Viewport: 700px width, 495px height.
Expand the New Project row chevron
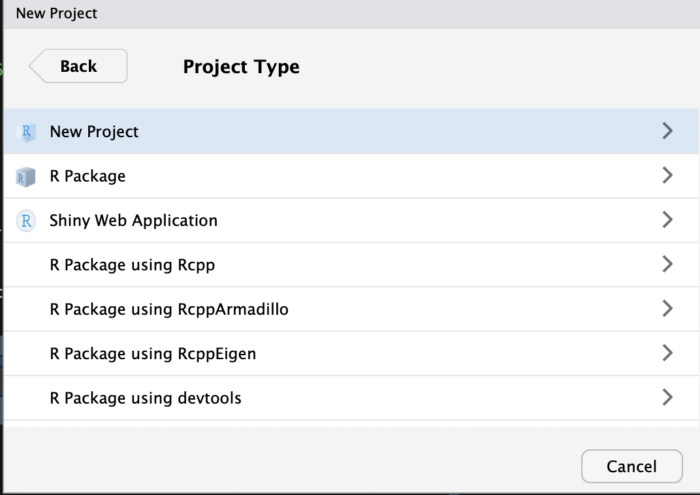(667, 131)
